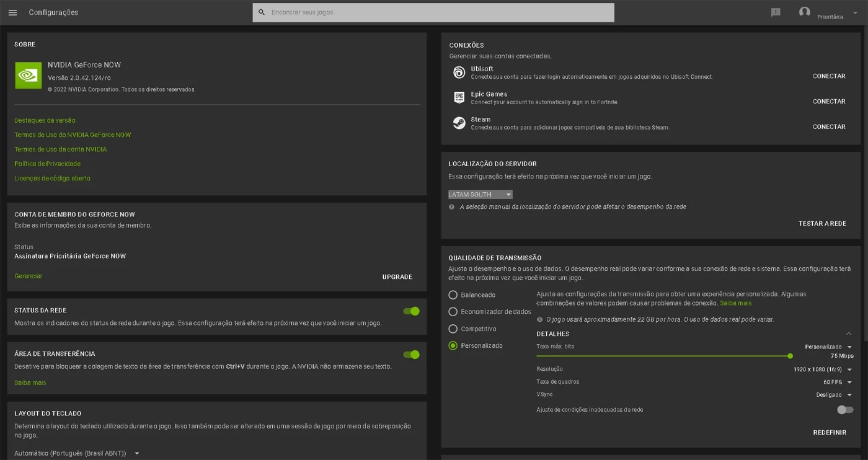868x460 pixels.
Task: Click the max bitrate slider handle
Action: point(790,356)
